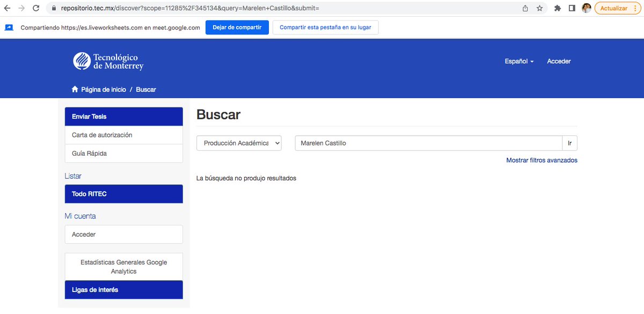This screenshot has height=314, width=644.
Task: Open the Página de inicio breadcrumb link
Action: point(104,90)
